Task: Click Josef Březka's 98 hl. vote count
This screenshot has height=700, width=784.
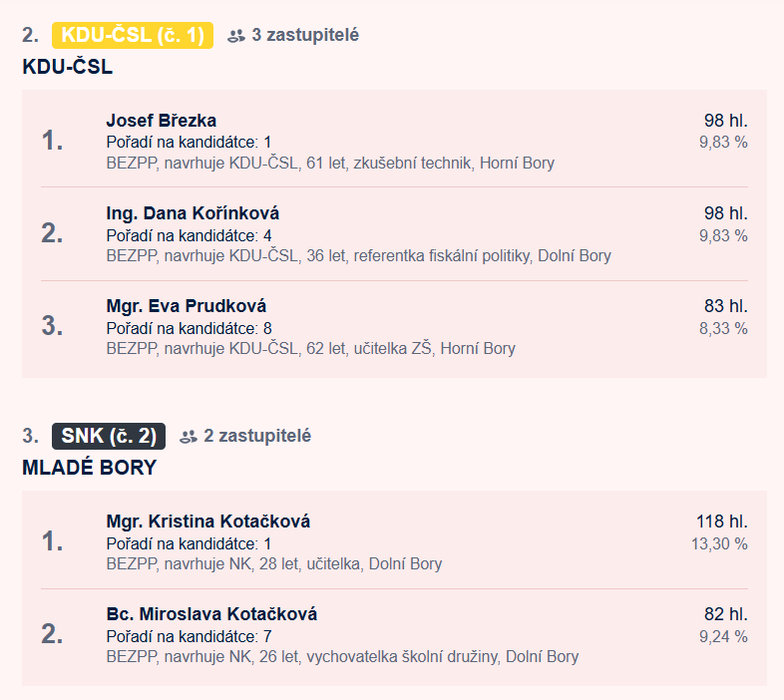Action: tap(726, 121)
